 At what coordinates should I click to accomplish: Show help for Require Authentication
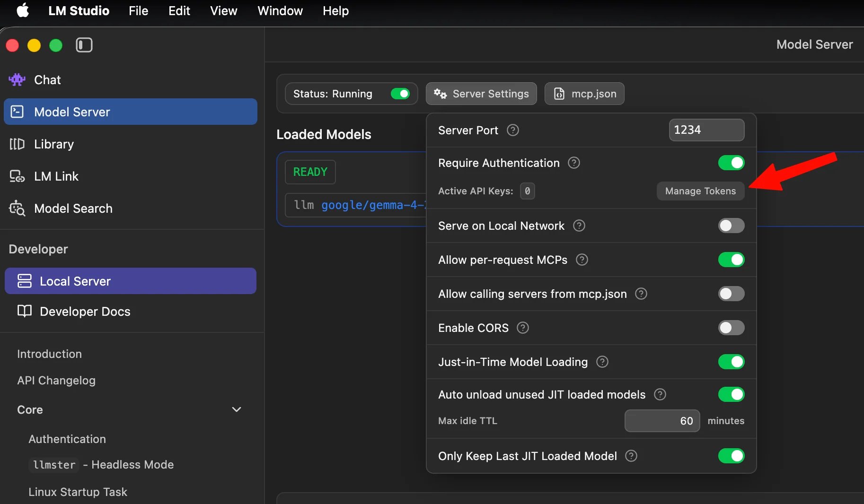pyautogui.click(x=574, y=163)
